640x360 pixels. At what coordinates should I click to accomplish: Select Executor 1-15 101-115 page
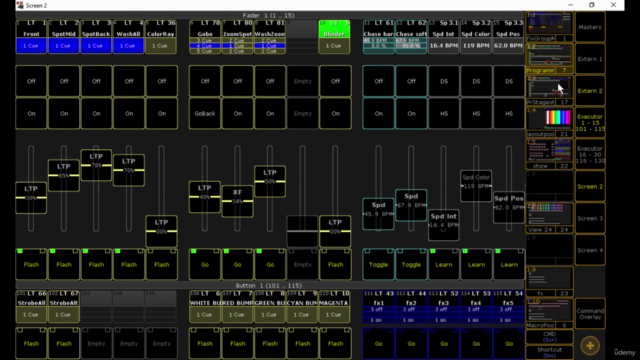590,122
